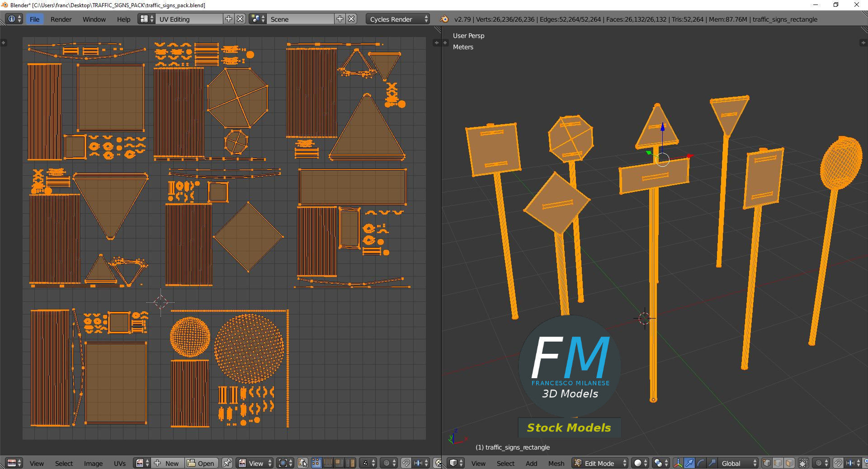The width and height of the screenshot is (868, 469).
Task: Open Select menu in UV editor
Action: [64, 463]
